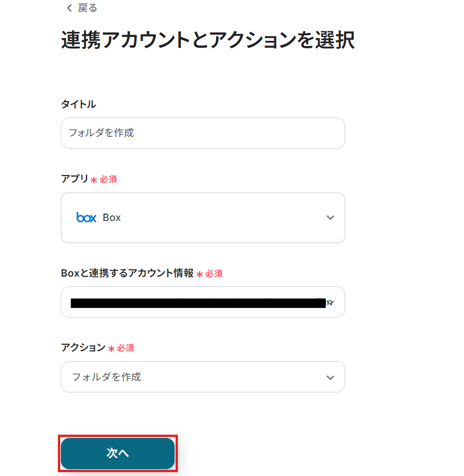This screenshot has width=464, height=476.
Task: Click the タイトル field label
Action: pos(78,104)
